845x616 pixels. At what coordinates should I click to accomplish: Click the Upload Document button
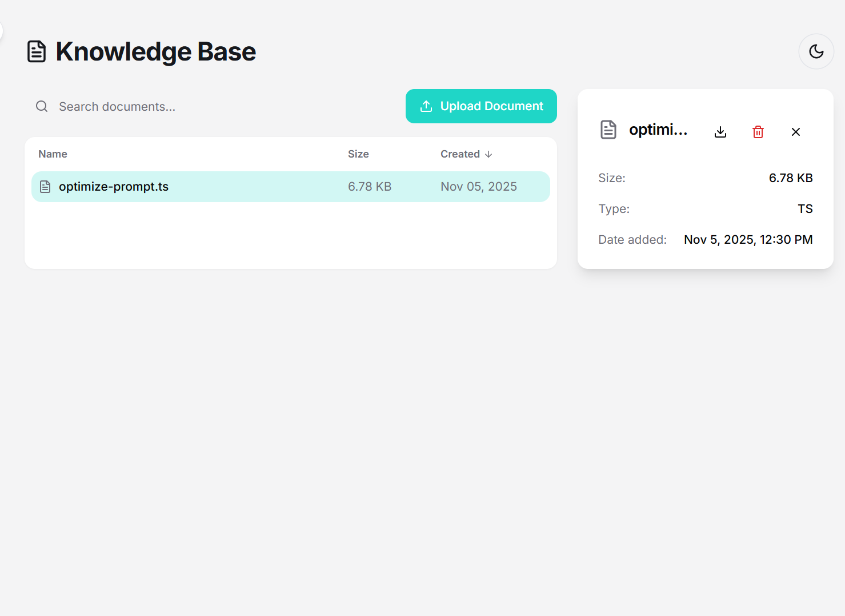click(x=480, y=106)
